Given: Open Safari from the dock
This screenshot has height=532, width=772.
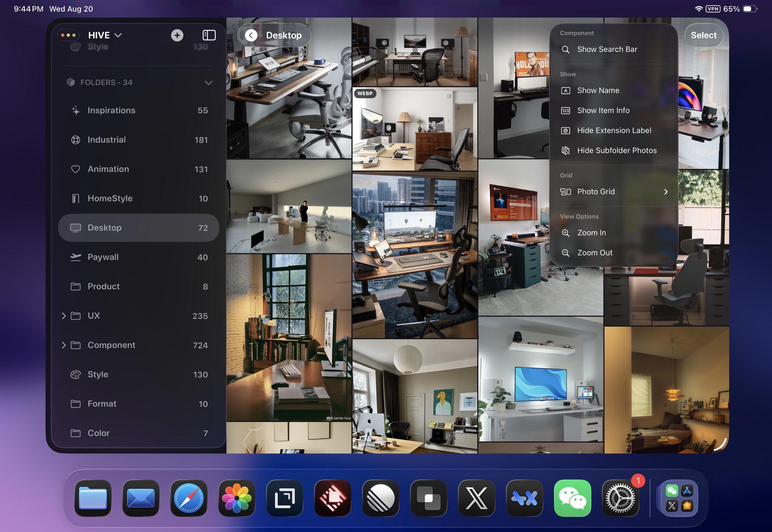Looking at the screenshot, I should coord(188,498).
